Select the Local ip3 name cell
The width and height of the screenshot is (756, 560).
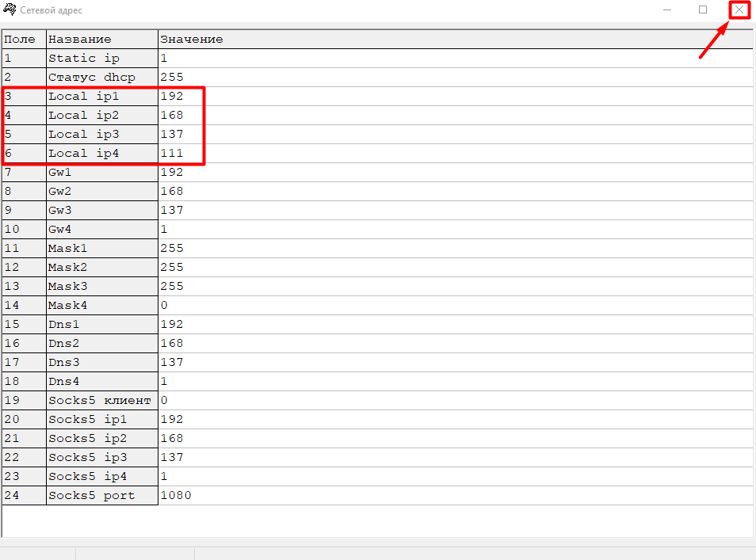pyautogui.click(x=102, y=135)
